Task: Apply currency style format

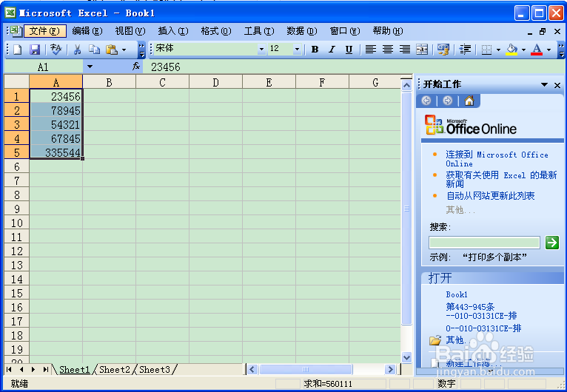Action: click(x=443, y=50)
